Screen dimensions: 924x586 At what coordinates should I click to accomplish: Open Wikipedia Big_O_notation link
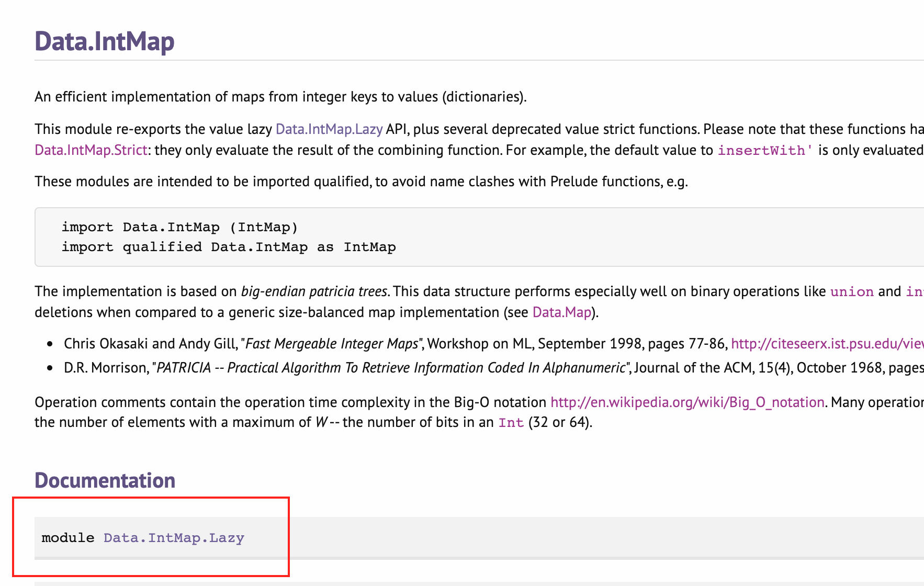(x=688, y=402)
